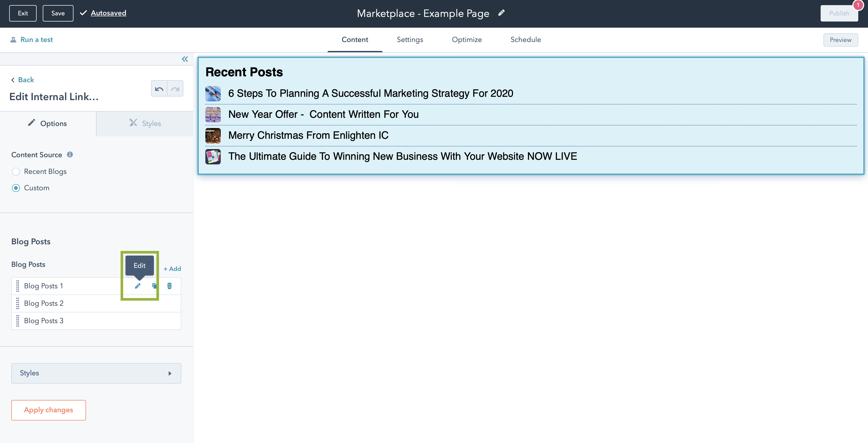
Task: Open New Year Offer post link
Action: [323, 114]
